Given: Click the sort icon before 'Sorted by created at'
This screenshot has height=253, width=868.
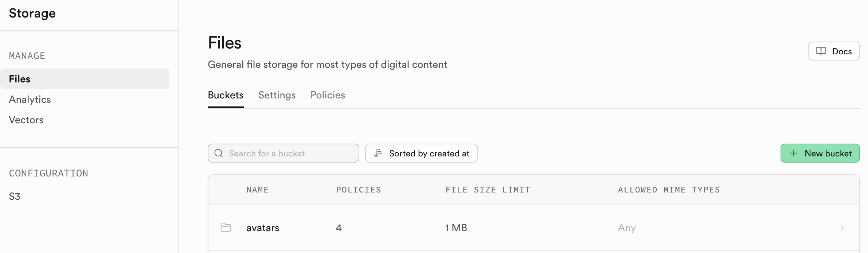Looking at the screenshot, I should [x=378, y=153].
